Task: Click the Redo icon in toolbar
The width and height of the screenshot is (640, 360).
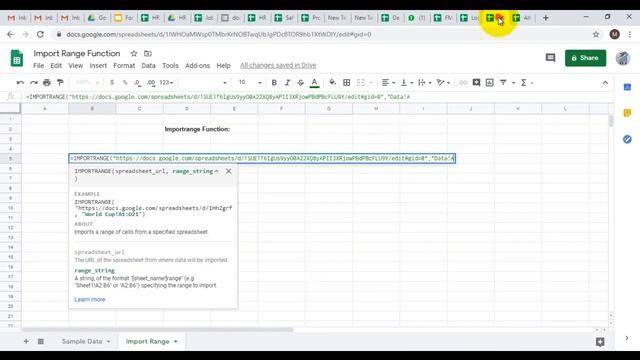Action: [34, 82]
